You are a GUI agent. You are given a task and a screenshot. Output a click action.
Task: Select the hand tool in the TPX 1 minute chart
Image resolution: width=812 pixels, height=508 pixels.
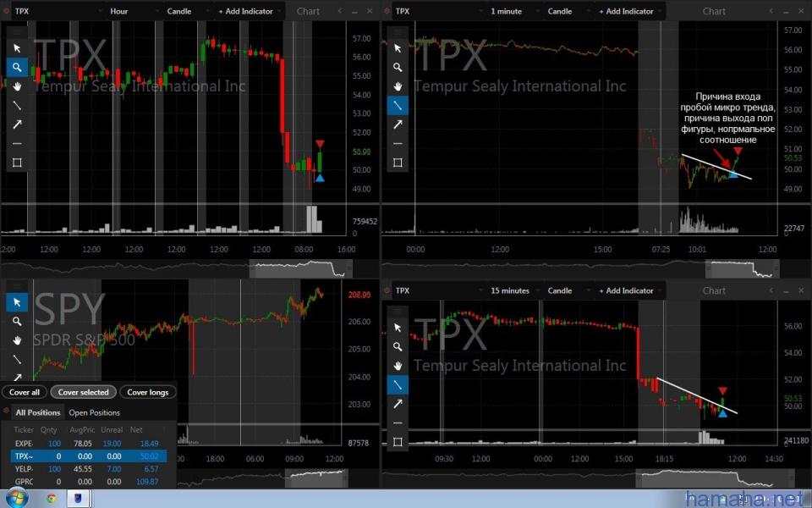coord(398,86)
